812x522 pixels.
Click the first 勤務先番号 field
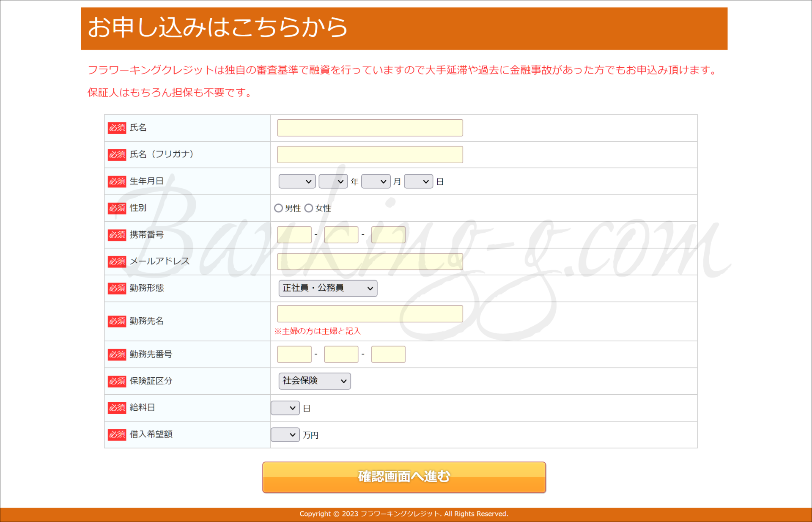(x=294, y=354)
